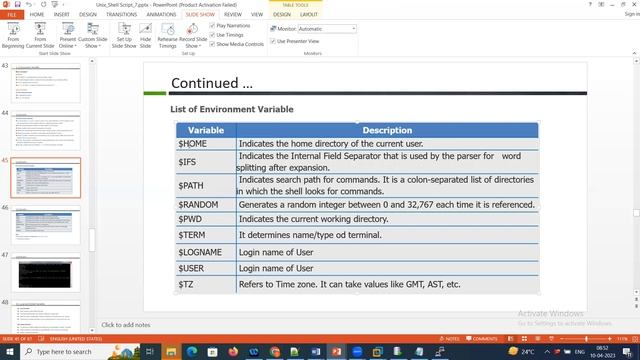Switch to the TRANSITIONS tab
This screenshot has height=360, width=640.
coord(122,14)
